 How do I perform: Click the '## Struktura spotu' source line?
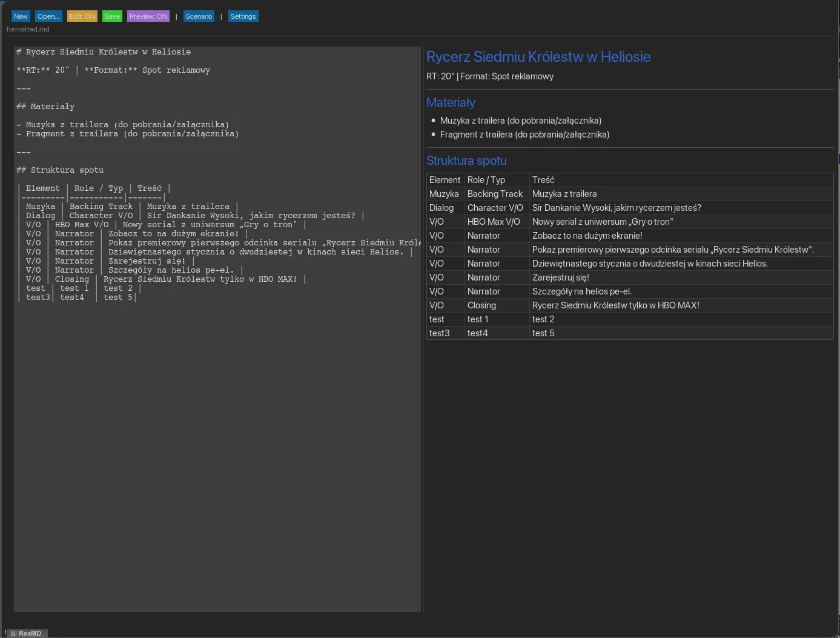point(60,170)
